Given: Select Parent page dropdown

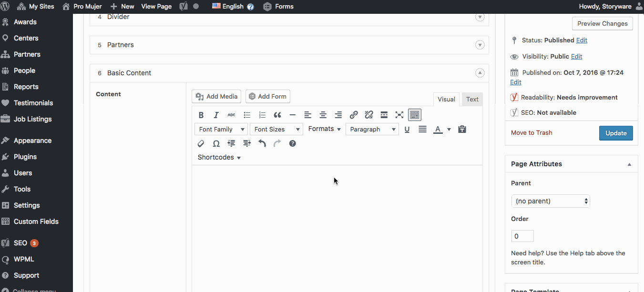Looking at the screenshot, I should click(551, 201).
